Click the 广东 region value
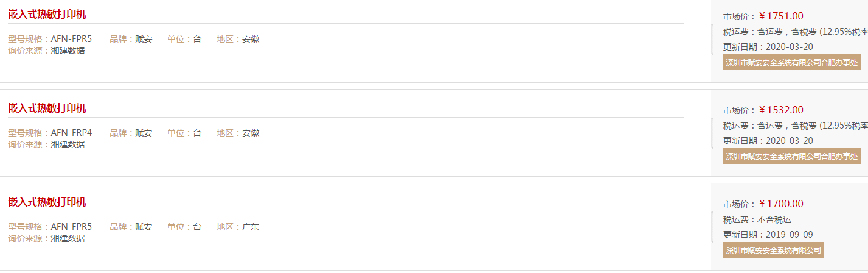This screenshot has height=273, width=868. click(x=251, y=227)
